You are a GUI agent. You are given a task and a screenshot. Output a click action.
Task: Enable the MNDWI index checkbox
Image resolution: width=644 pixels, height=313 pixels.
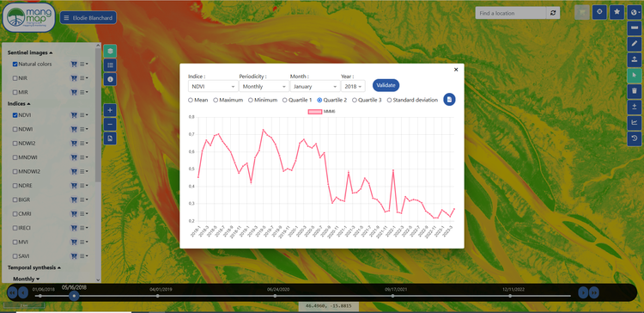click(15, 157)
